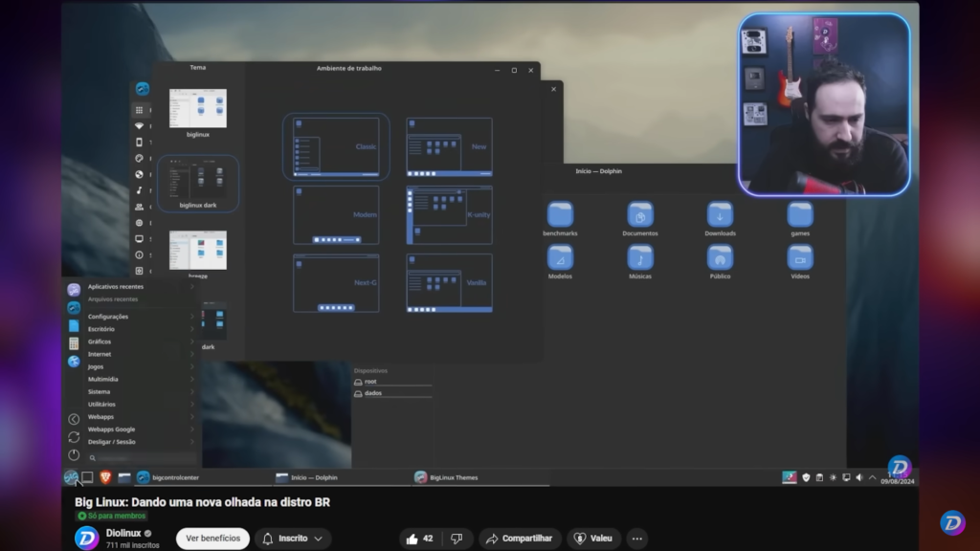This screenshot has width=980, height=551.
Task: Click the control center Wi-Fi network icon
Action: pyautogui.click(x=140, y=126)
